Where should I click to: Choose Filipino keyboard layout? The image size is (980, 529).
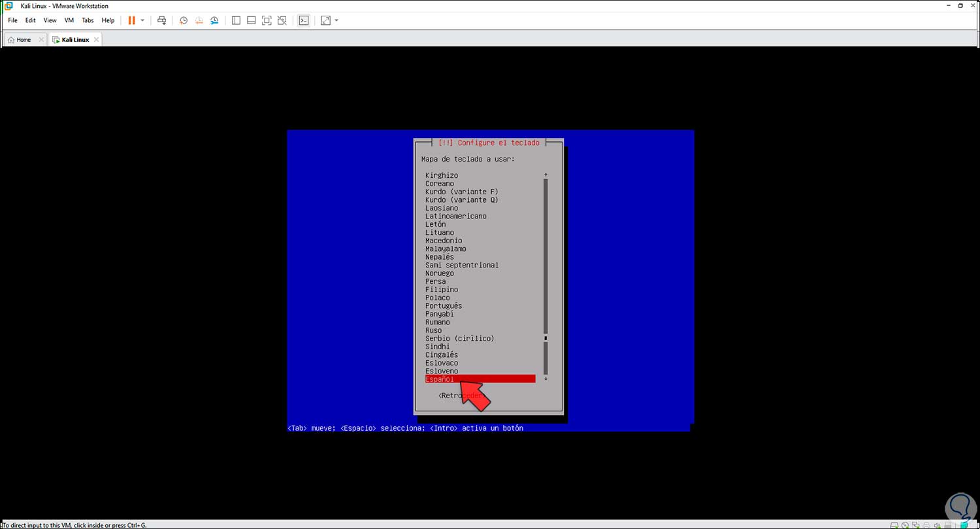(442, 290)
